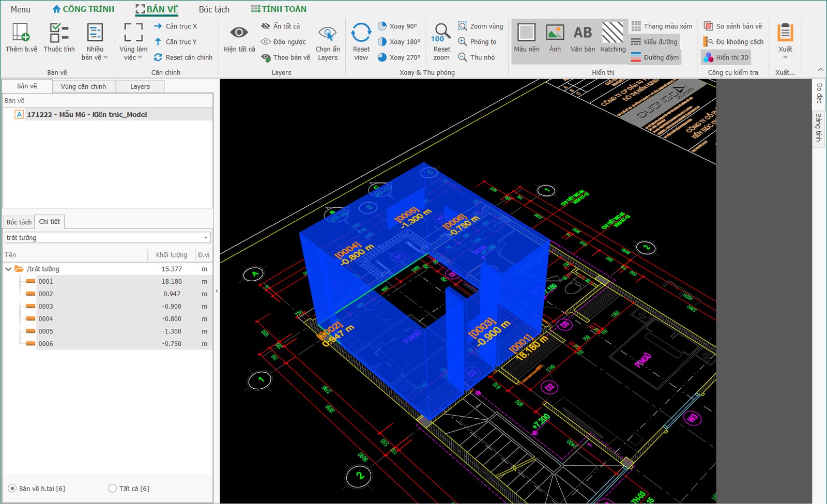Open the trát tường combo box
This screenshot has height=504, width=827.
(x=108, y=238)
